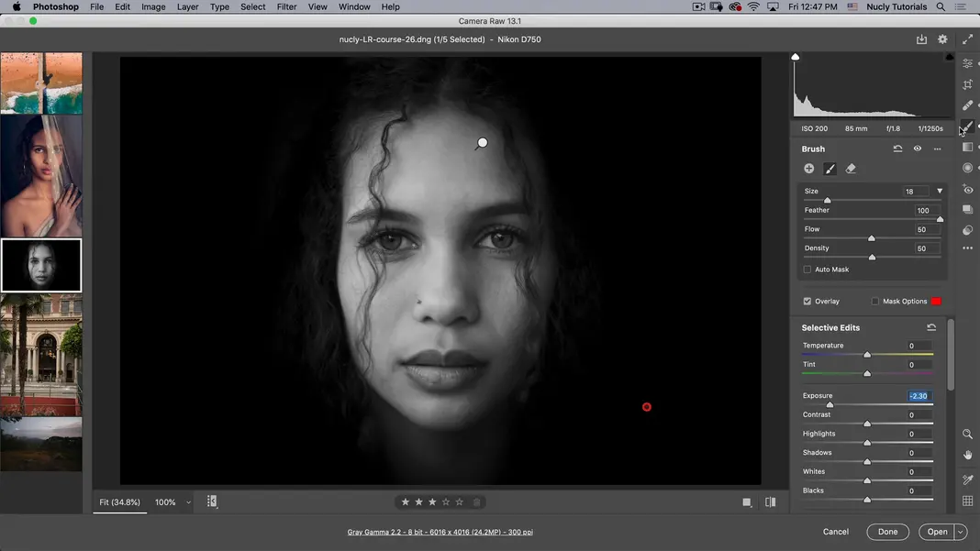The width and height of the screenshot is (980, 551).
Task: Enable the Auto Mask checkbox
Action: [x=807, y=270]
